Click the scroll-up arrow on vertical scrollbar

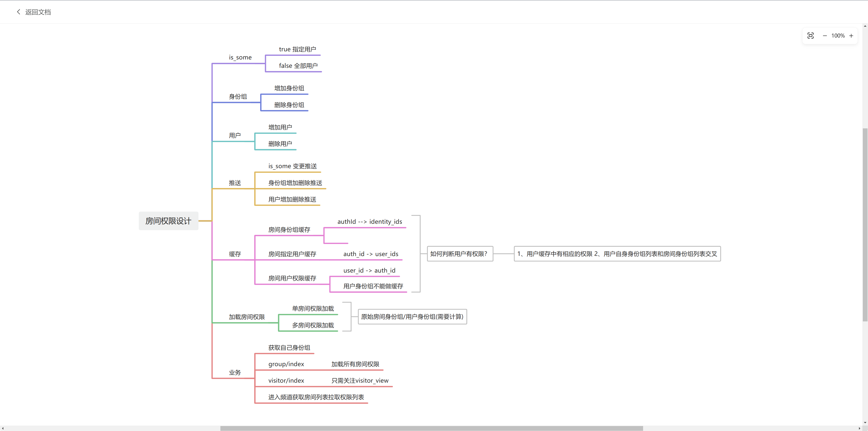[x=865, y=26]
